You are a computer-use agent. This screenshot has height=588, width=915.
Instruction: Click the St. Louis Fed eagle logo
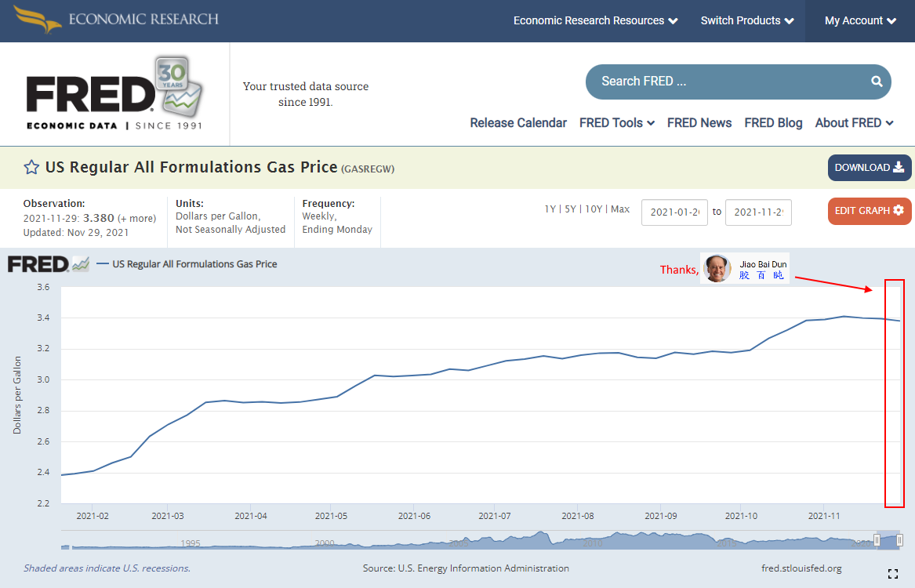pos(38,19)
